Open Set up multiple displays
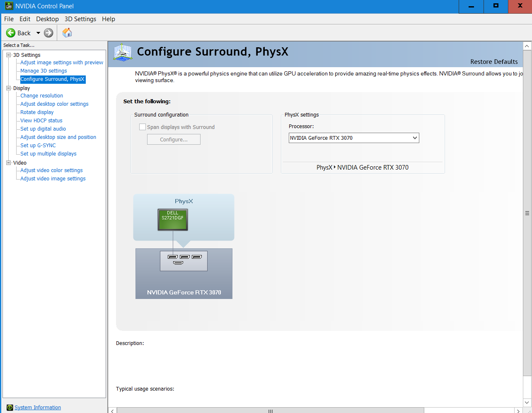532x413 pixels. 48,154
